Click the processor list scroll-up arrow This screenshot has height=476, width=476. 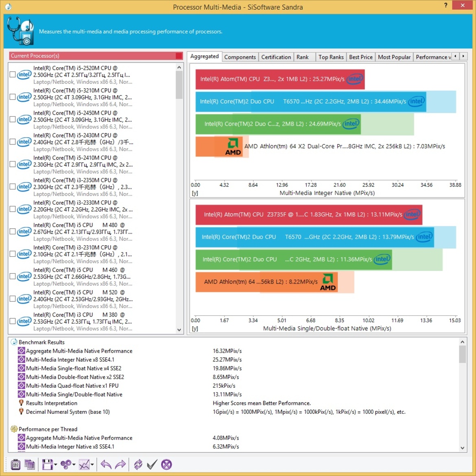179,68
